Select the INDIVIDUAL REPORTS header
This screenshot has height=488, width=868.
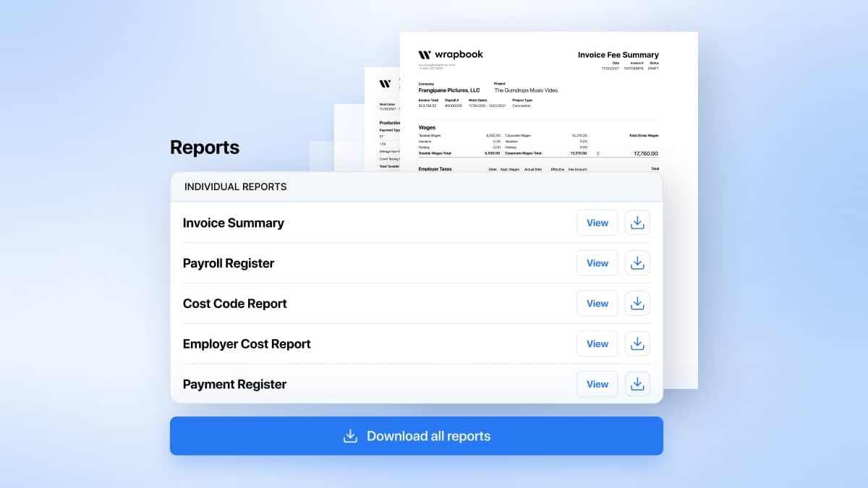[x=235, y=187]
